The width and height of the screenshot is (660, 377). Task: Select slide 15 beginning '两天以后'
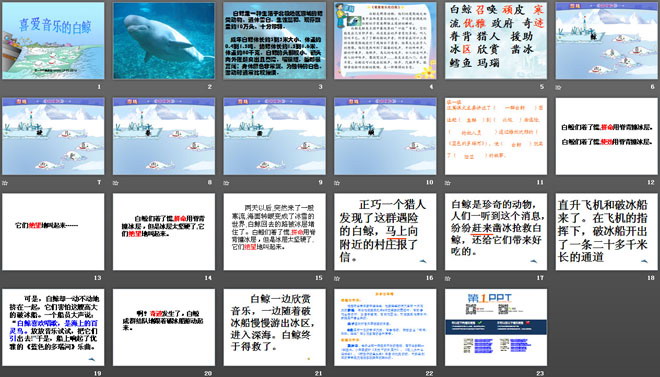[x=274, y=232]
